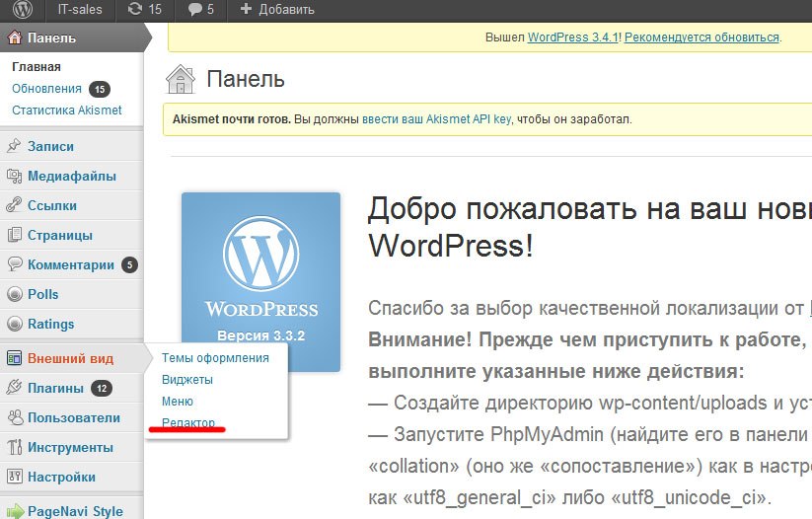Click the ввести ваш Akismet API key link

pyautogui.click(x=436, y=119)
